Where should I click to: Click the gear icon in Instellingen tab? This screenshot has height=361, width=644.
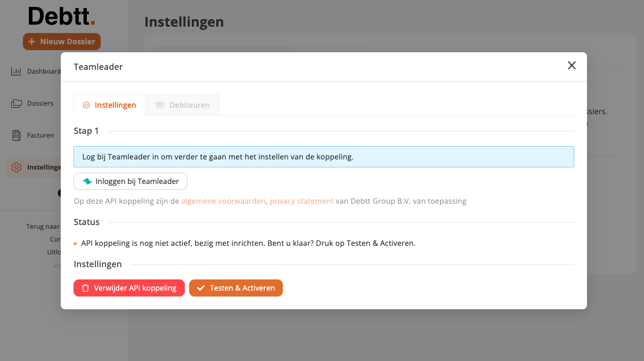[x=86, y=105]
